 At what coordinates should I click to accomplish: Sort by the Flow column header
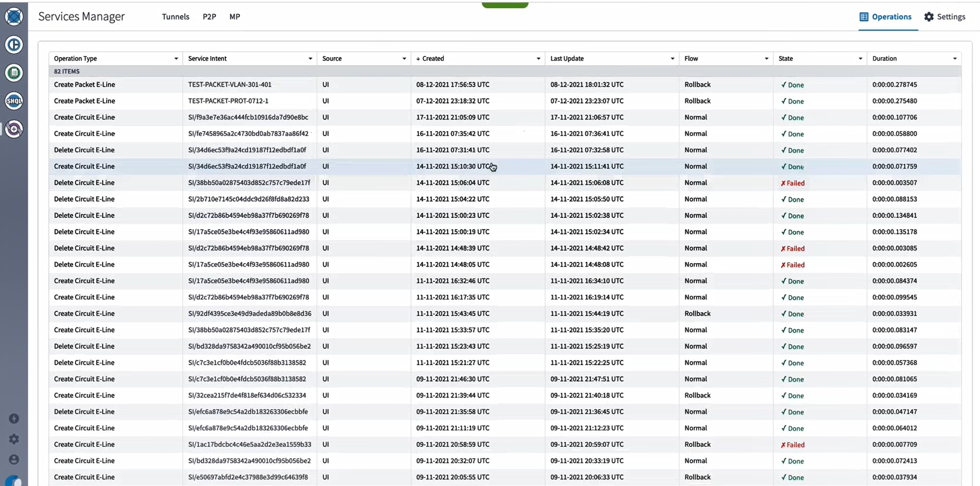(x=691, y=59)
